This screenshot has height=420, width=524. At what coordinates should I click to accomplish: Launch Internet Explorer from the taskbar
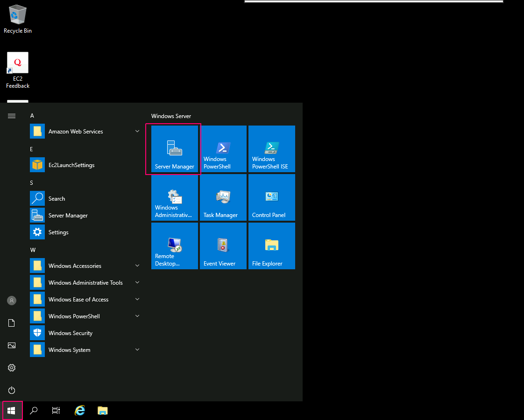[x=79, y=411]
